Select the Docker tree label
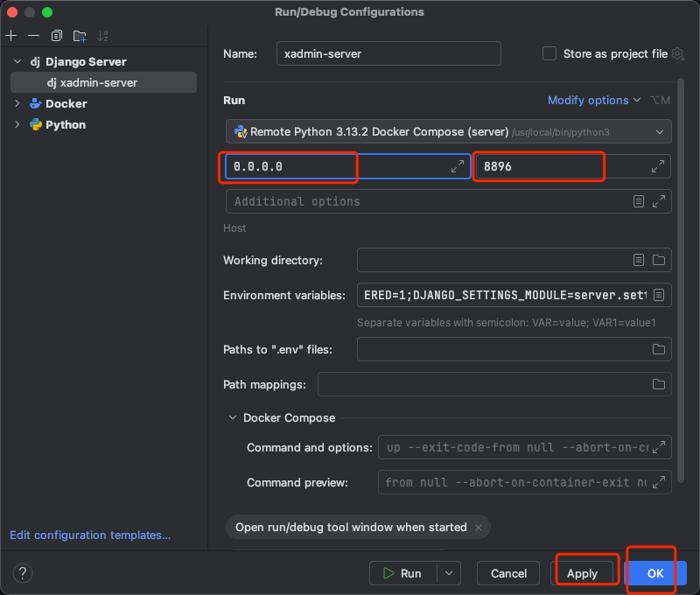700x595 pixels. (x=66, y=103)
